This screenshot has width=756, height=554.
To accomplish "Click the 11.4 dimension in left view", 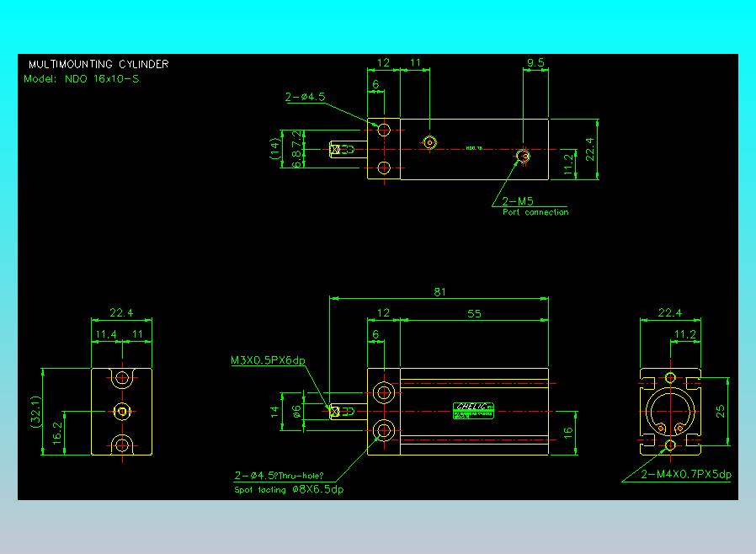I will coord(106,334).
